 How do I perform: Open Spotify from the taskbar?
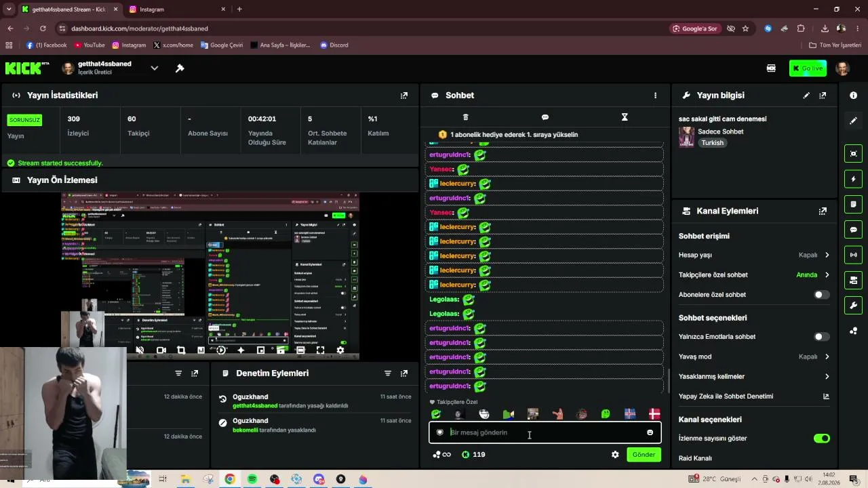(252, 479)
